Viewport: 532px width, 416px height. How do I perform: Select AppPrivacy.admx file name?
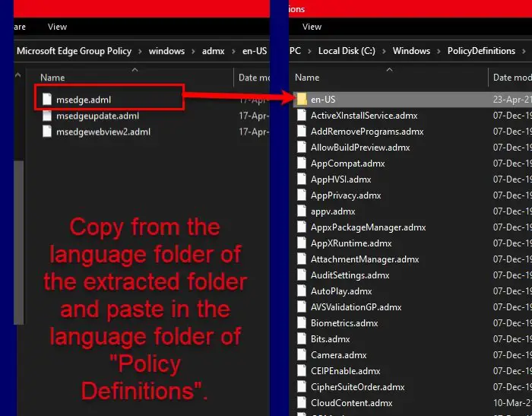[346, 195]
